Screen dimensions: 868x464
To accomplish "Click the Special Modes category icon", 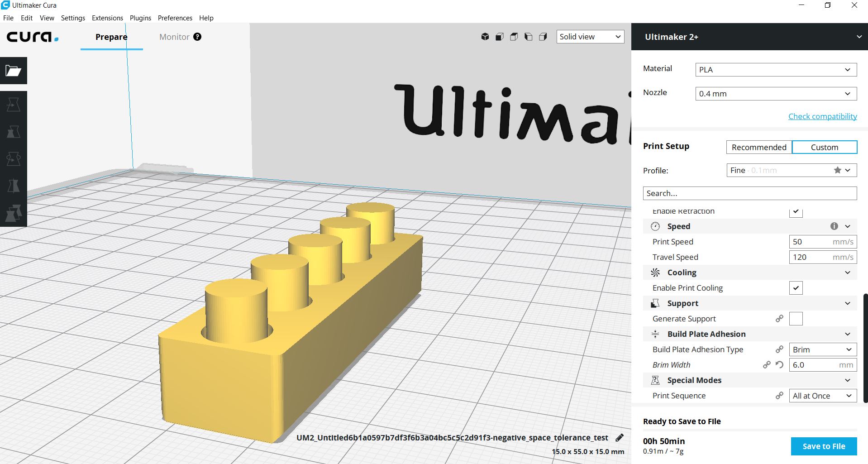I will [x=655, y=380].
